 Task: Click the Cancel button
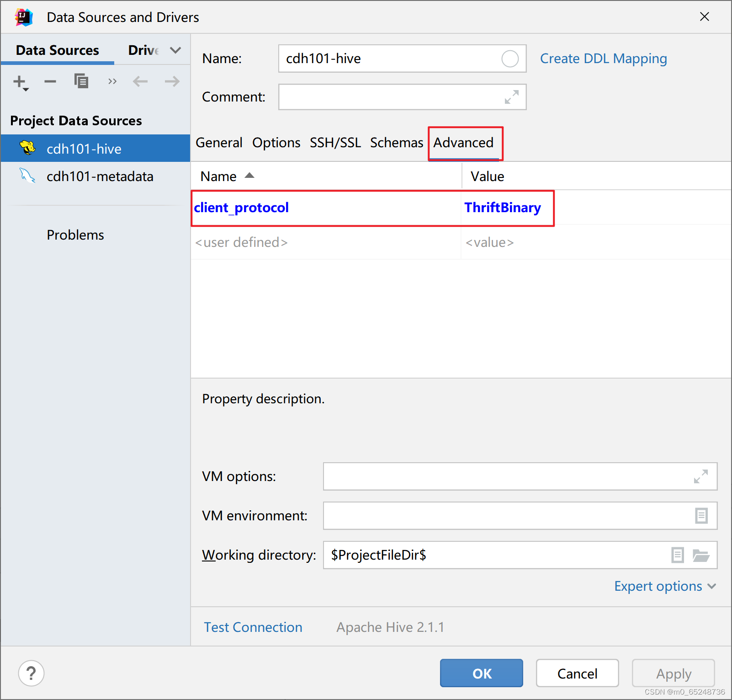[x=578, y=673]
